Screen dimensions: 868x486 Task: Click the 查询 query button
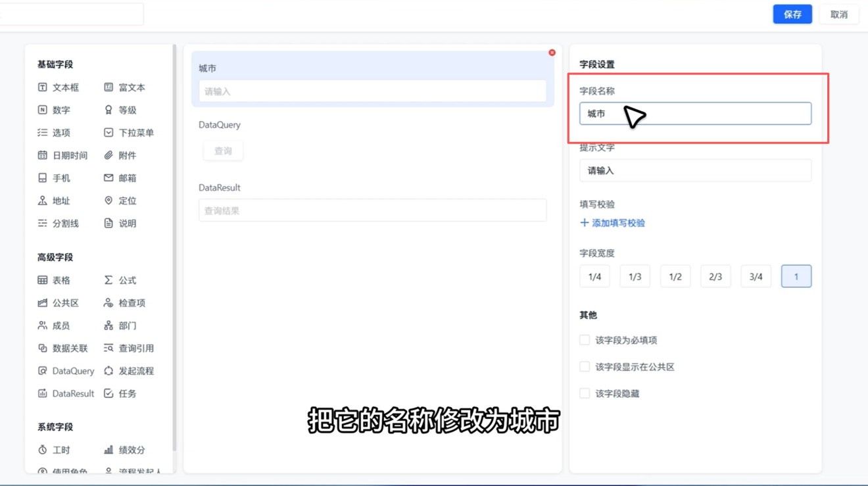tap(223, 151)
